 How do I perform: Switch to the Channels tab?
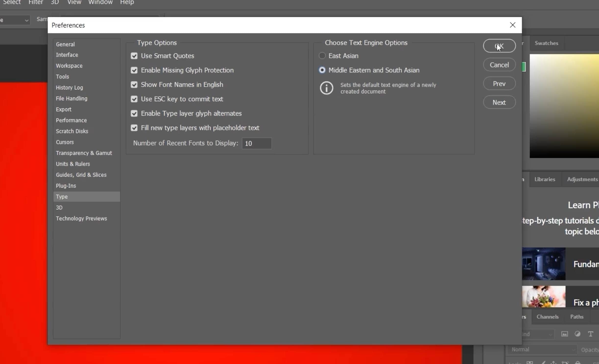click(547, 317)
